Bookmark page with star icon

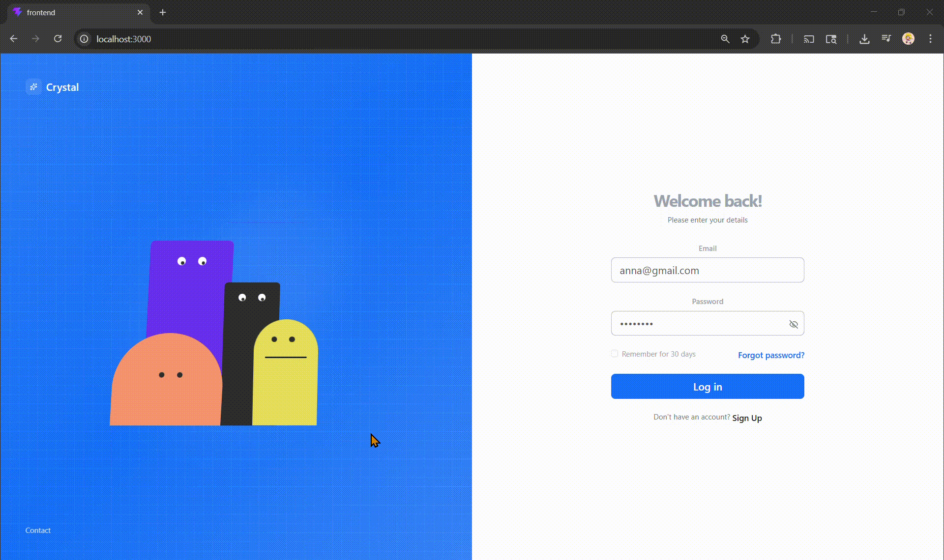coord(745,39)
